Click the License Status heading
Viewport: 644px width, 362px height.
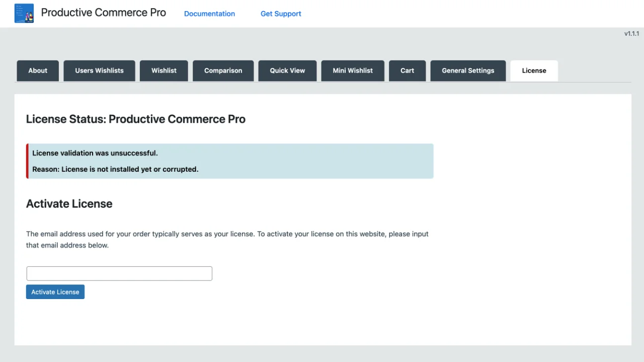coord(136,119)
